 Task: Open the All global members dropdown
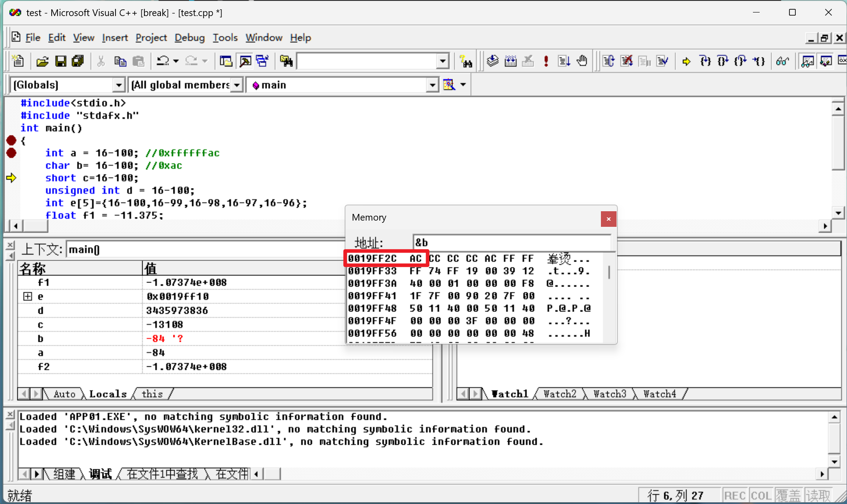[x=237, y=85]
